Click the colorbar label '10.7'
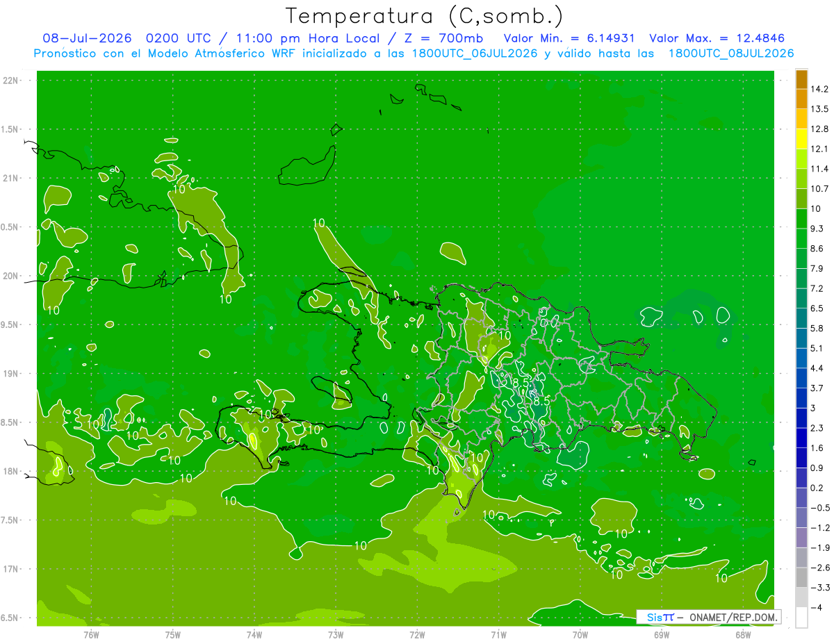 [x=821, y=189]
